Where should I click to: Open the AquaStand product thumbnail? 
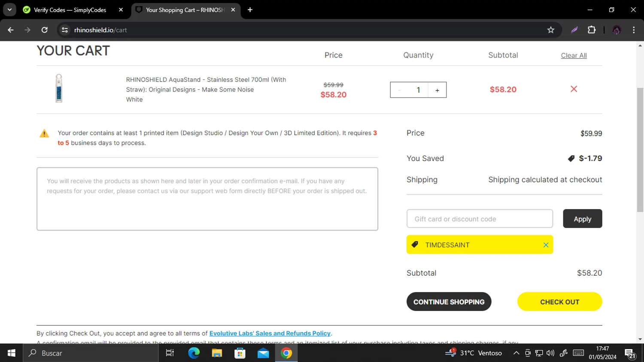(59, 88)
